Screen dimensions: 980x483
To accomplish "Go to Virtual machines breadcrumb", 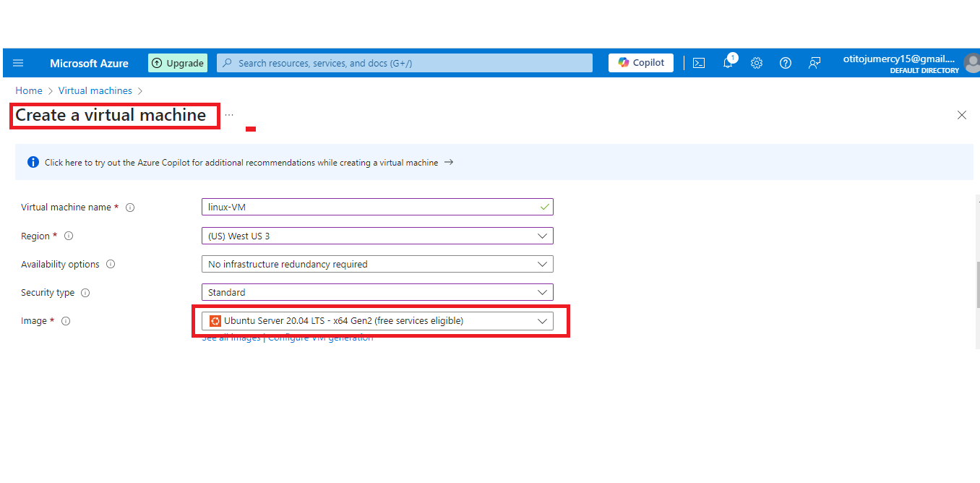I will click(95, 90).
